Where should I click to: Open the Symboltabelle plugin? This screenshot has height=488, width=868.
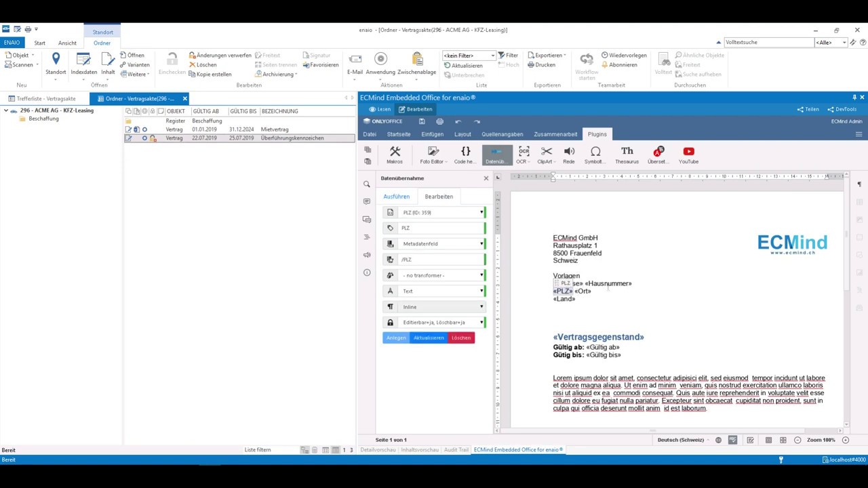click(x=595, y=155)
